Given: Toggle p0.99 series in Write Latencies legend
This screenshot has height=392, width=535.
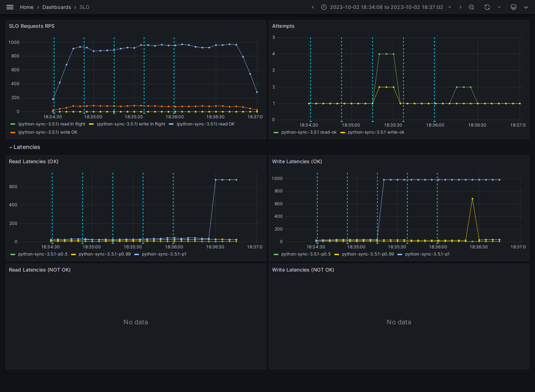Looking at the screenshot, I should [368, 254].
